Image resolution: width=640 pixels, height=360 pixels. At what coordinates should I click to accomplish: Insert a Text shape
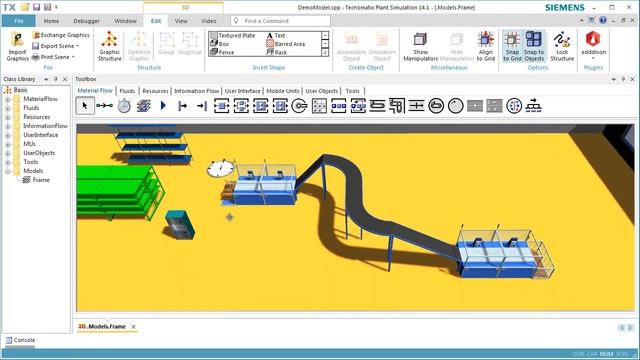coord(276,36)
